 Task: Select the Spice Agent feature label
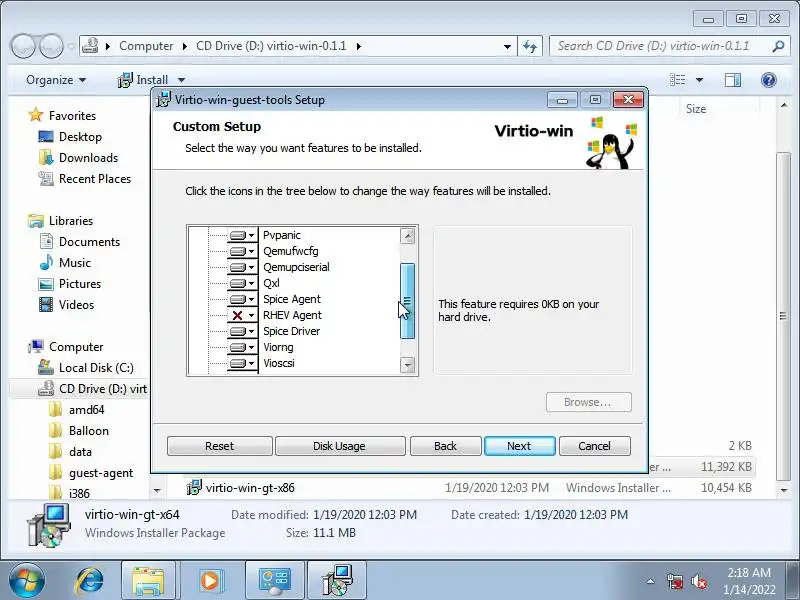pos(292,299)
